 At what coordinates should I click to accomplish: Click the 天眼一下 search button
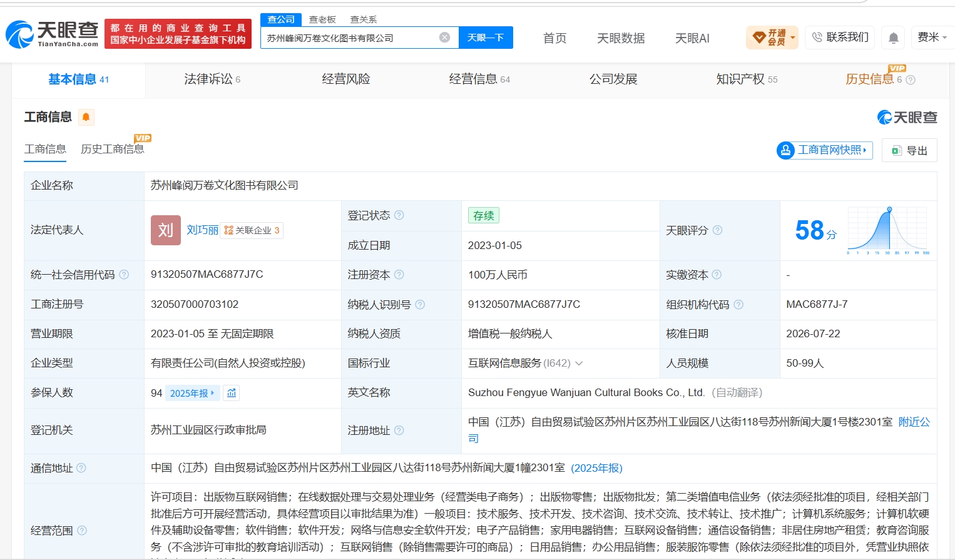point(486,38)
